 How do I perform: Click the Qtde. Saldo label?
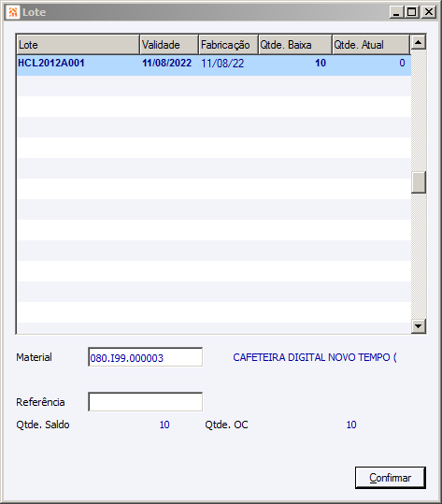point(43,425)
